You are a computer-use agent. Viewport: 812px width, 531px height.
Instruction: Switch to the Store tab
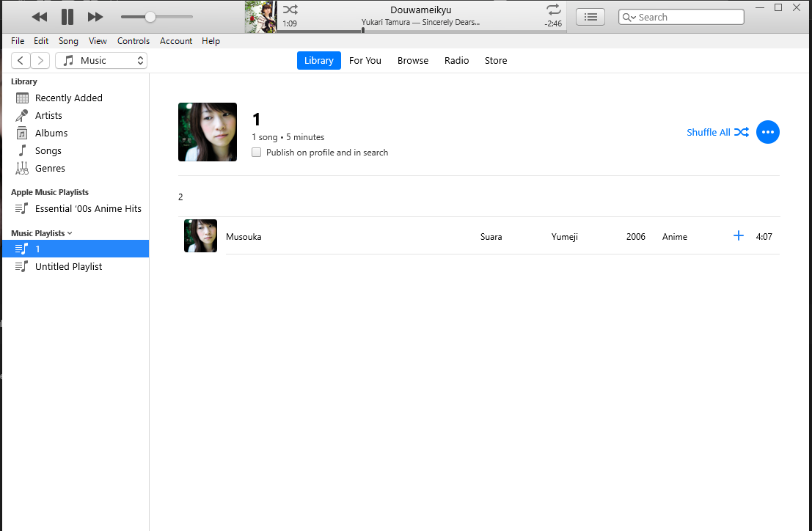point(496,61)
